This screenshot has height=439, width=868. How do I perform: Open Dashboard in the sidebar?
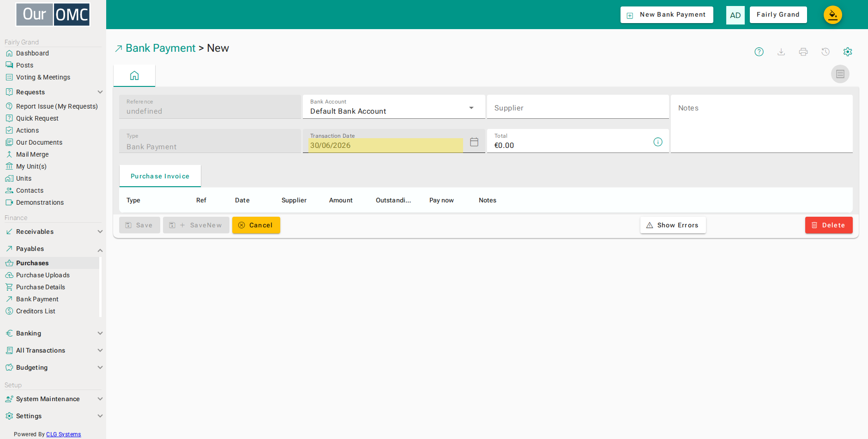tap(32, 53)
